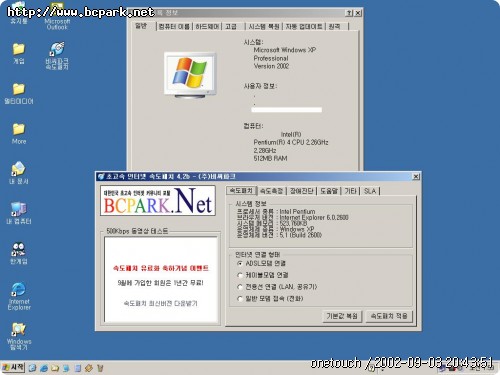Image resolution: width=500 pixels, height=375 pixels.
Task: Click the 시작 Start button
Action: pos(13,368)
